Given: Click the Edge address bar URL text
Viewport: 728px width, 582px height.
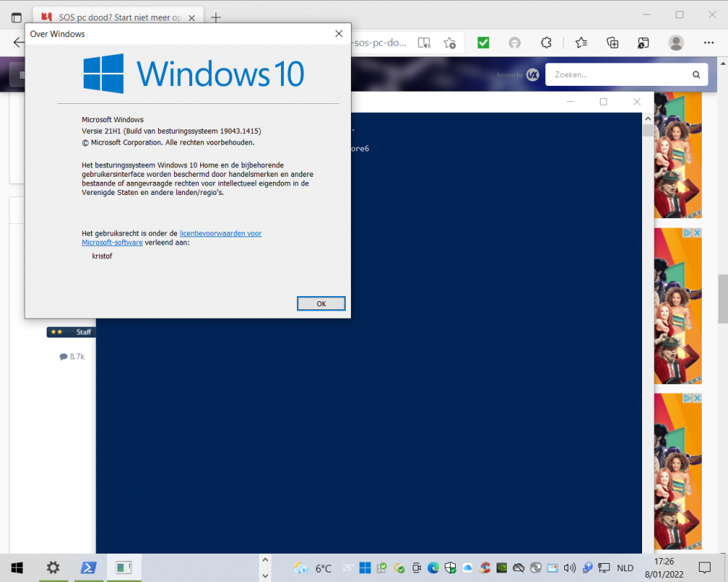Looking at the screenshot, I should tap(380, 43).
